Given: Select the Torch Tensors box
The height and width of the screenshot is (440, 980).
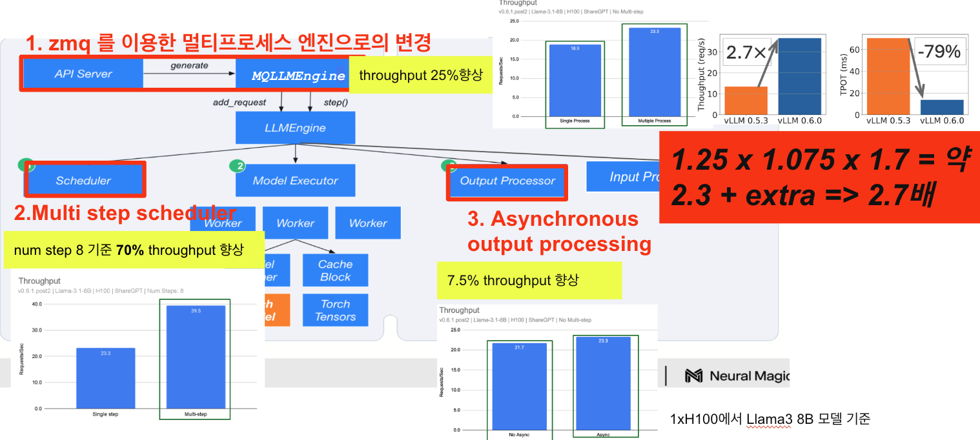Looking at the screenshot, I should click(335, 310).
